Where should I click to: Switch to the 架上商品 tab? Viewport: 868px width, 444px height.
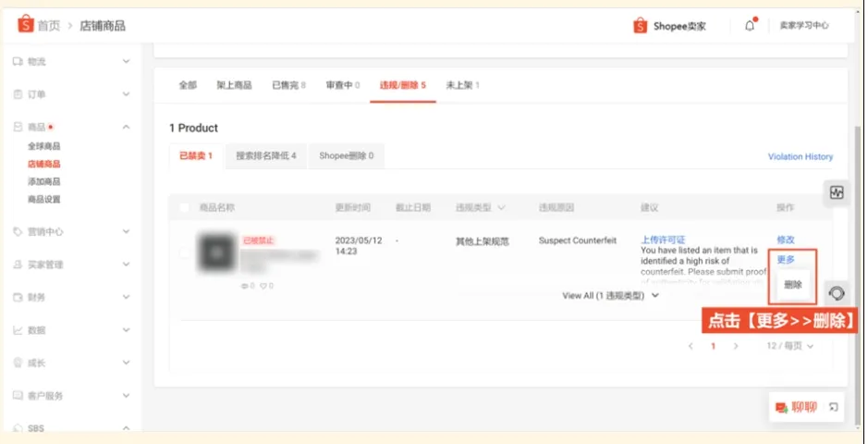(x=234, y=85)
